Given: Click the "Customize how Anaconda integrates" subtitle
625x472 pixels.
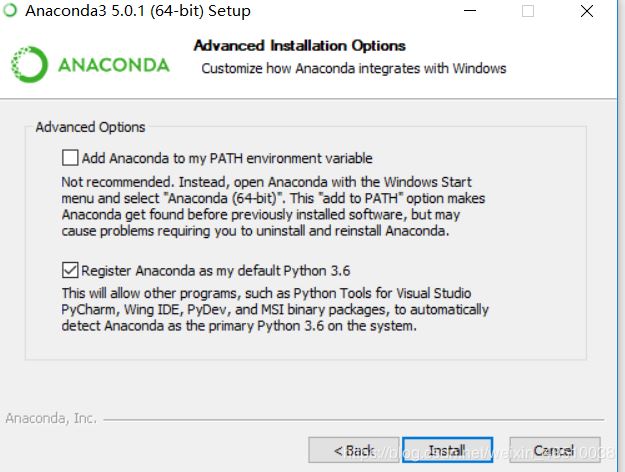Looking at the screenshot, I should pos(353,69).
